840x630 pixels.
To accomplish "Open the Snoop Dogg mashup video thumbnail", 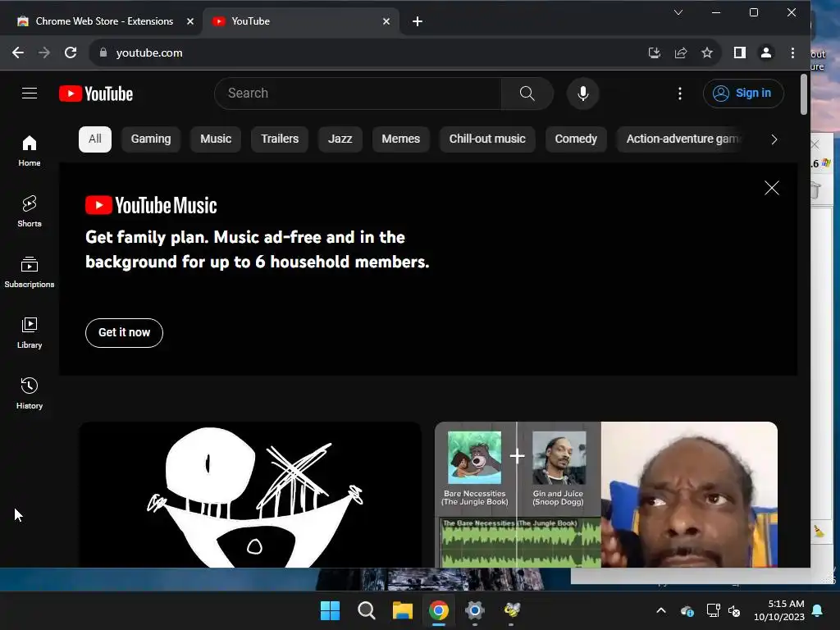I will pyautogui.click(x=606, y=495).
